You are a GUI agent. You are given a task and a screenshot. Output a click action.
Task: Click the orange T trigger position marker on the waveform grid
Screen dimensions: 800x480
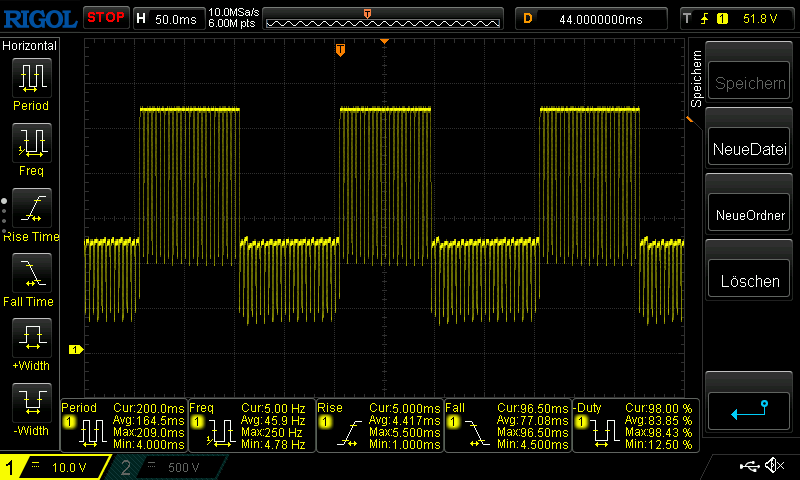(x=340, y=49)
